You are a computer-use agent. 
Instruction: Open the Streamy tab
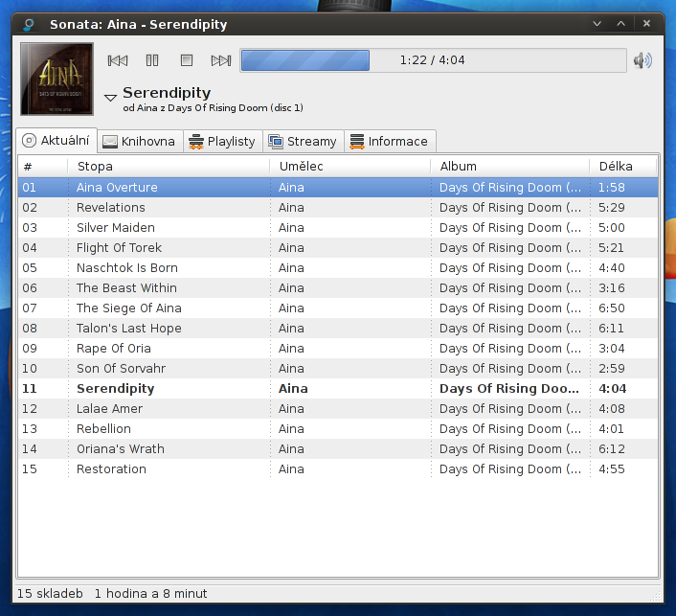click(304, 142)
